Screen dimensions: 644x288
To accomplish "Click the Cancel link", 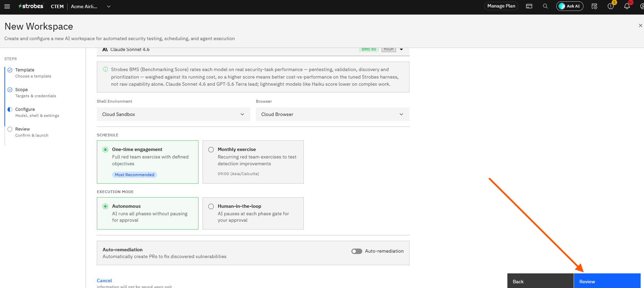I will (104, 281).
